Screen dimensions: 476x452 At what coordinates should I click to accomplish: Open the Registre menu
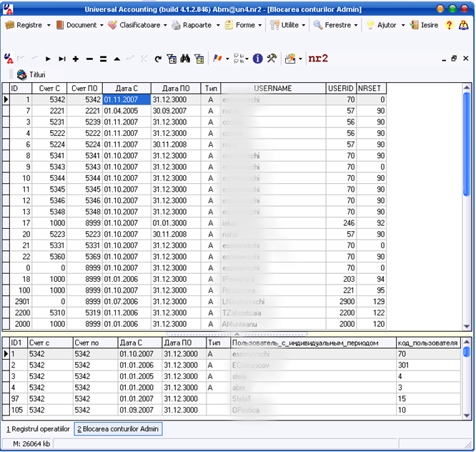[x=28, y=25]
